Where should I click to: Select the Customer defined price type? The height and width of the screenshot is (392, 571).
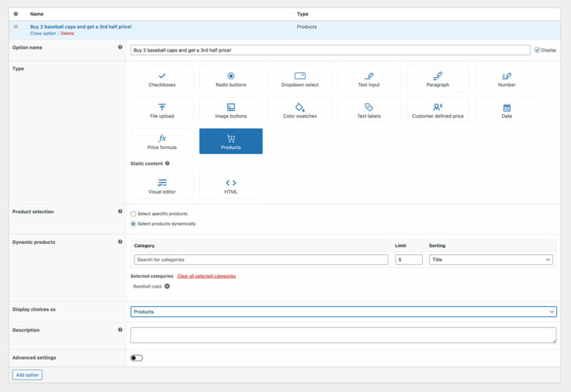coord(437,110)
